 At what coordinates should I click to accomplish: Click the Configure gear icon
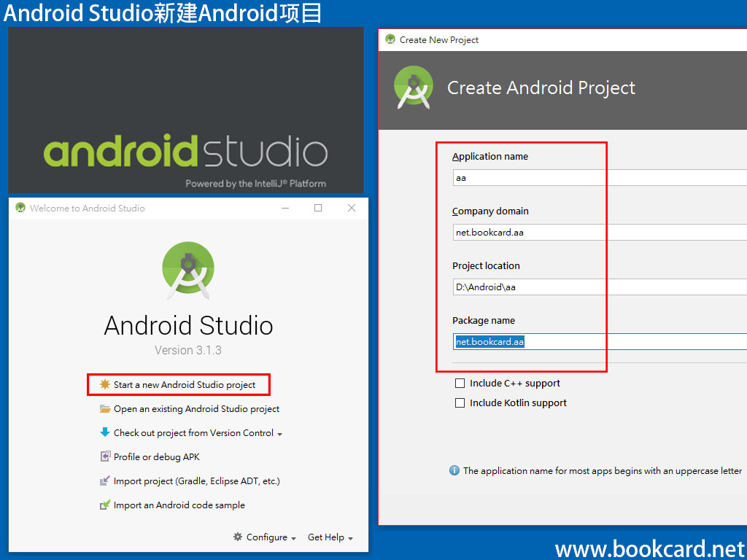(x=240, y=537)
